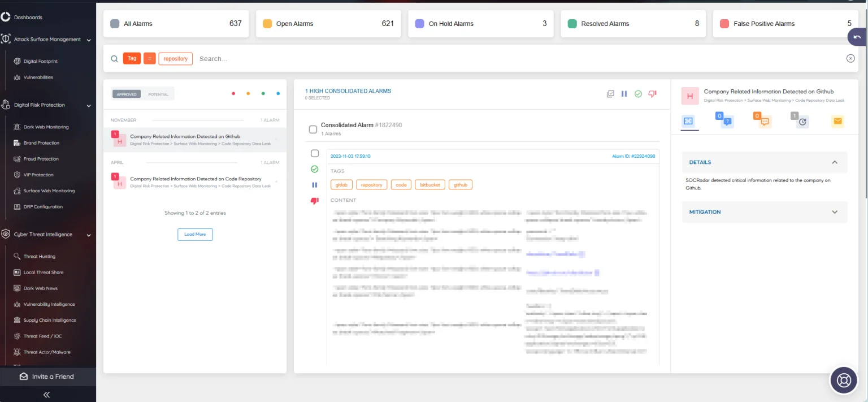
Task: Open the Open Alarms card showing 621
Action: (328, 23)
